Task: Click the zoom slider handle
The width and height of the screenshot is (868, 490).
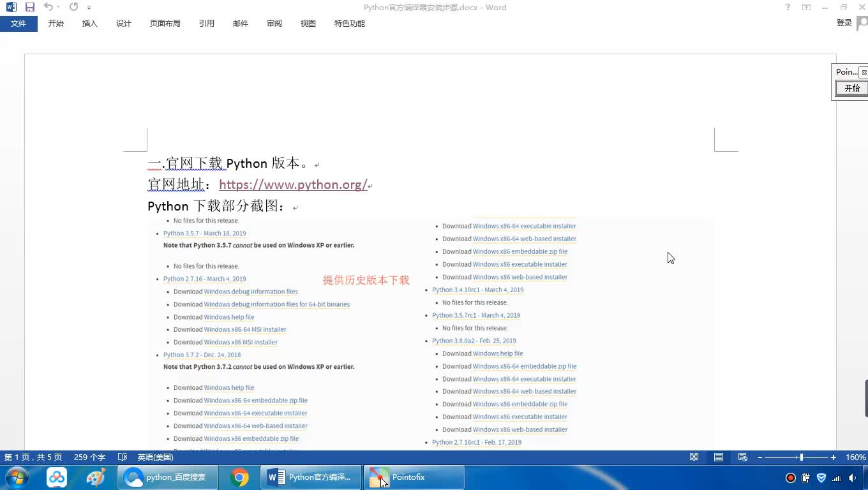Action: tap(801, 457)
